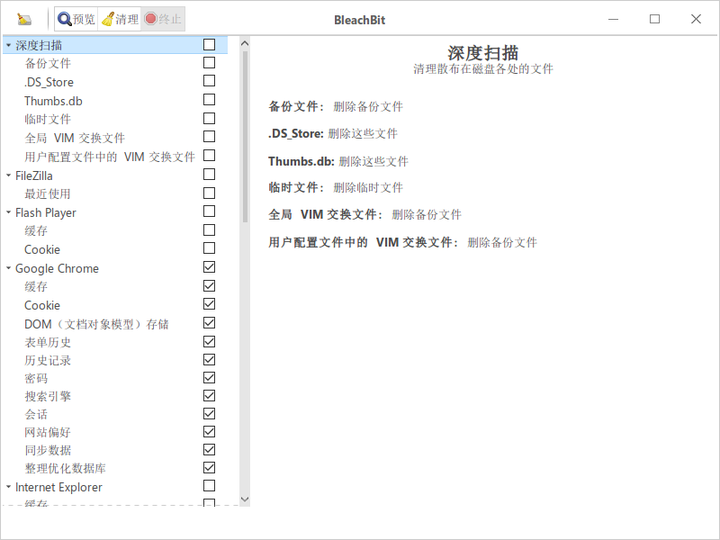Click the cleaner list scrollbar thumb

(x=245, y=137)
